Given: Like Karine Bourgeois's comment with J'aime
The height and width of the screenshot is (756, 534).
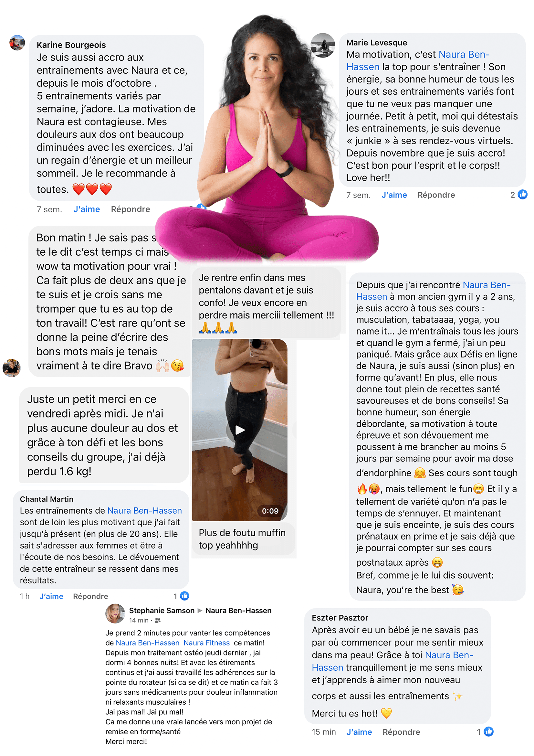Looking at the screenshot, I should click(87, 209).
